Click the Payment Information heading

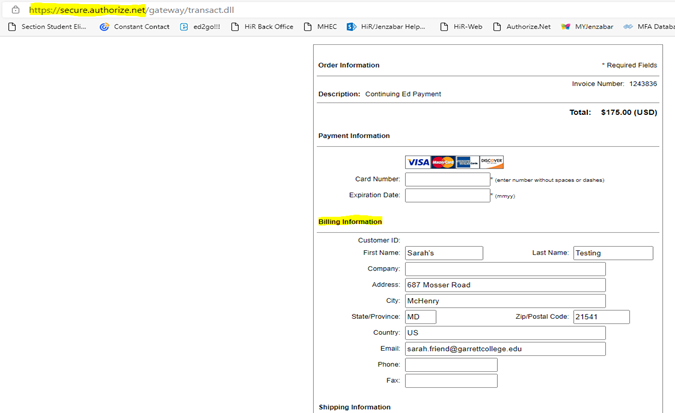point(354,136)
